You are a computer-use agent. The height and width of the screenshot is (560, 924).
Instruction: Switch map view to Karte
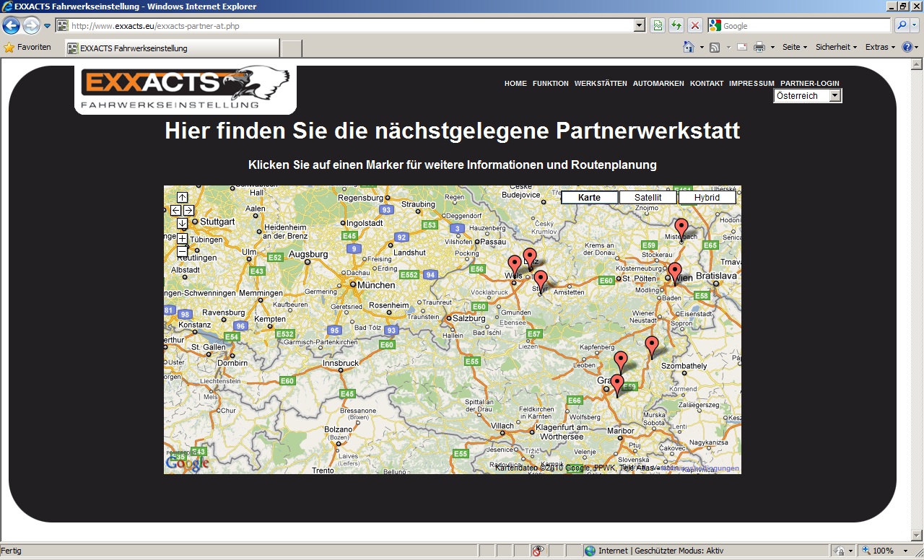pos(590,198)
